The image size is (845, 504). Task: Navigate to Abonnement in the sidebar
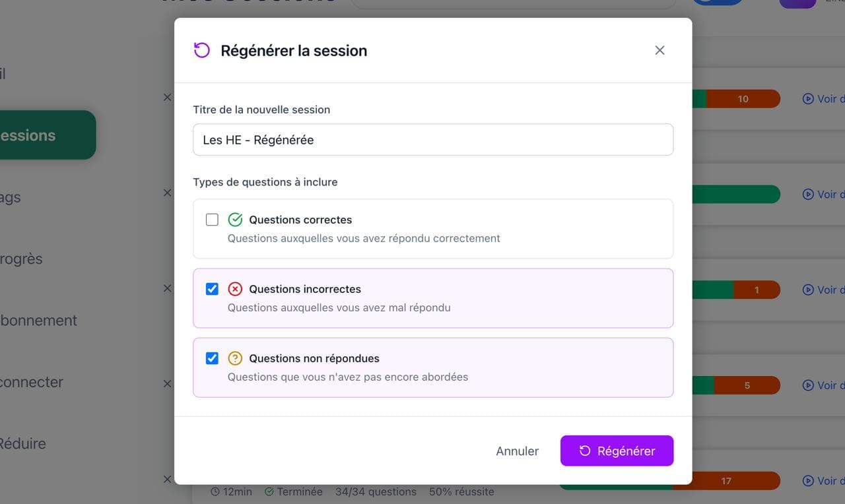click(x=38, y=320)
